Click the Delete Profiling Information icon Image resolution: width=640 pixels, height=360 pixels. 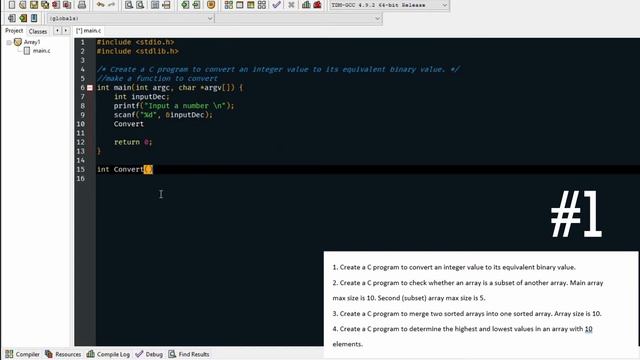[x=317, y=5]
